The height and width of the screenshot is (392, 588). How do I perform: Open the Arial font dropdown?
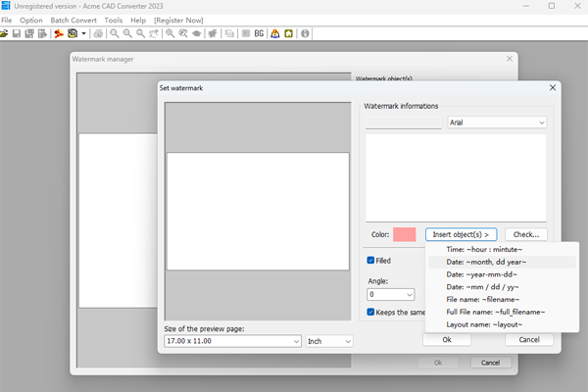point(497,122)
